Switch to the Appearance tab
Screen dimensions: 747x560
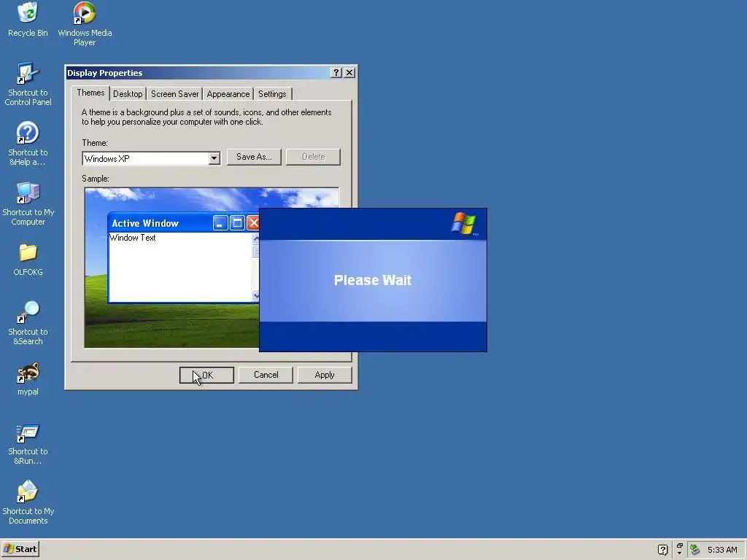(228, 94)
